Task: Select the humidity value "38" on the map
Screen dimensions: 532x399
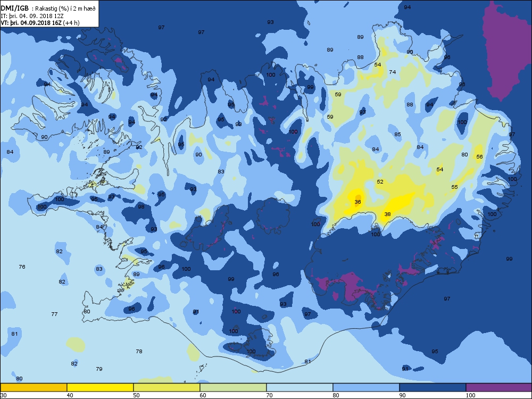Action: point(387,214)
